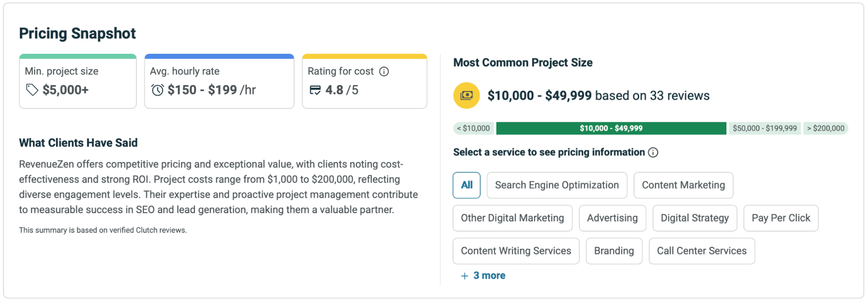
Task: Select the Content Marketing service filter
Action: pos(683,185)
